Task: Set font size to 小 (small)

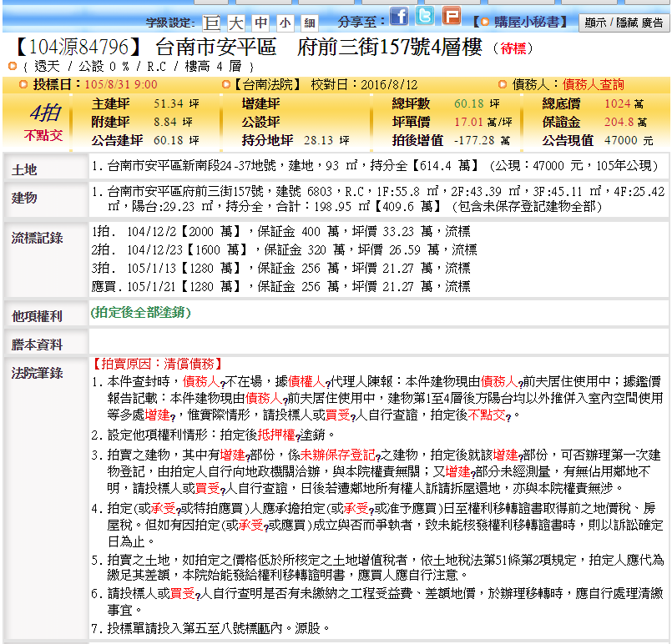Action: tap(285, 23)
